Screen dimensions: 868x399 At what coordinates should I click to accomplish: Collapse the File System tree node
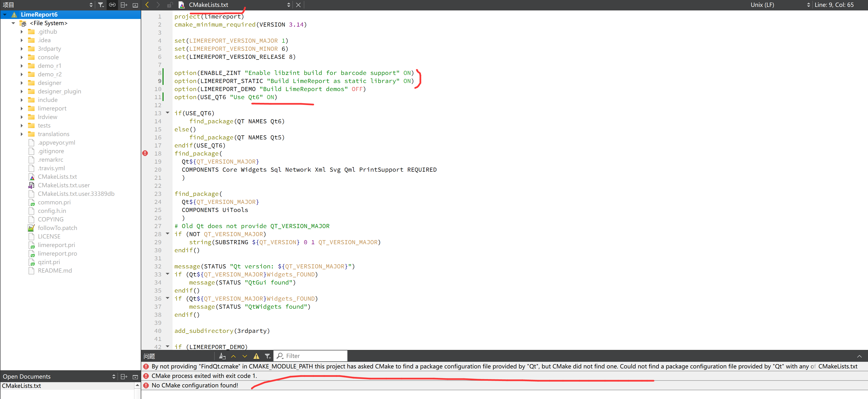point(14,23)
